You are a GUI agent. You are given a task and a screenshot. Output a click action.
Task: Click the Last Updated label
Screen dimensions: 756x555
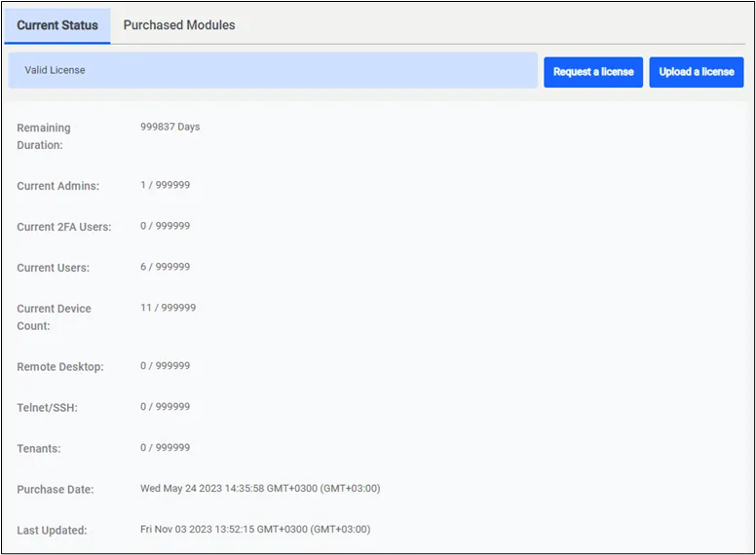point(52,531)
